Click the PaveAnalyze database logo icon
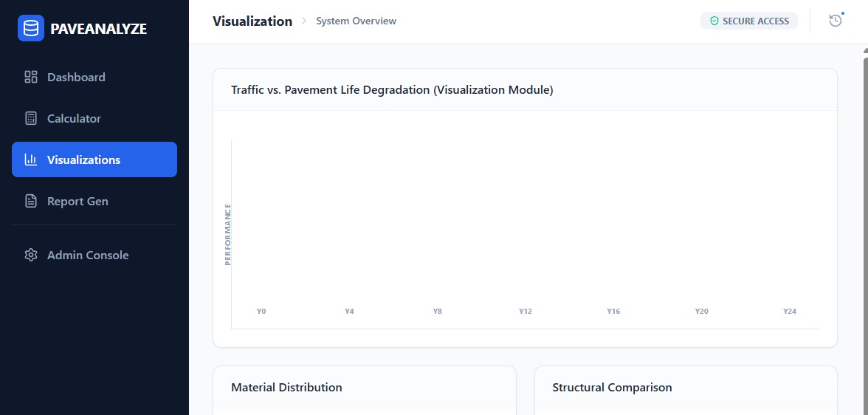The height and width of the screenshot is (415, 868). (x=31, y=28)
